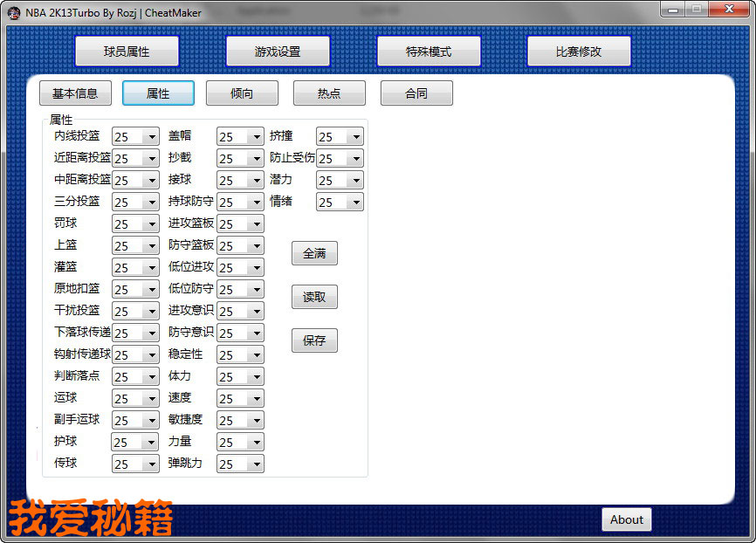Image resolution: width=756 pixels, height=543 pixels.
Task: Switch to the 基本信息 tab
Action: [75, 93]
